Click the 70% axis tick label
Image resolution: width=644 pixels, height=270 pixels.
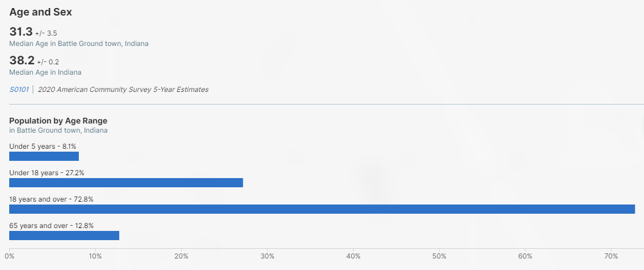pyautogui.click(x=611, y=256)
